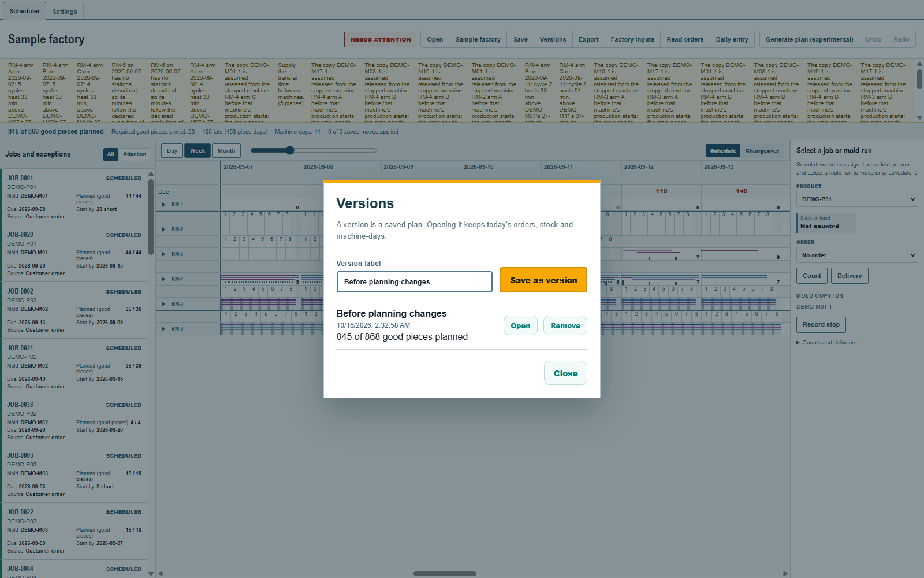Click the notes strip scroll-down arrow
Image resolution: width=924 pixels, height=578 pixels.
[x=919, y=117]
